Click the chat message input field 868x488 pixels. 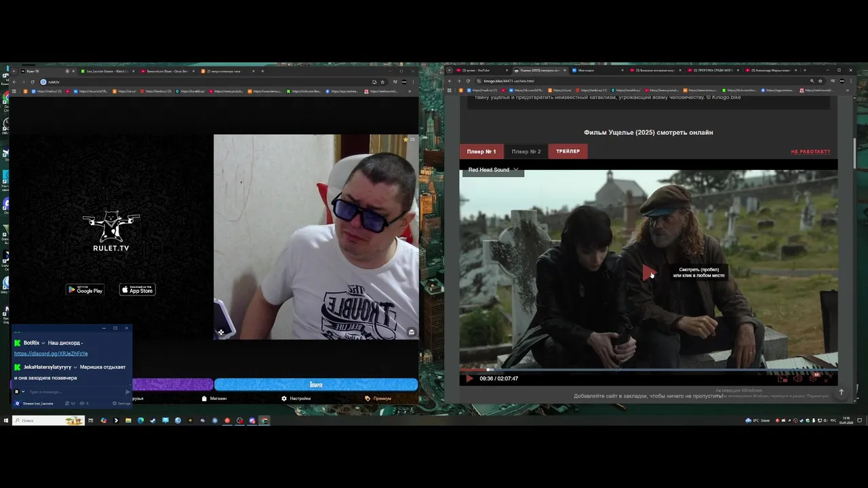76,392
